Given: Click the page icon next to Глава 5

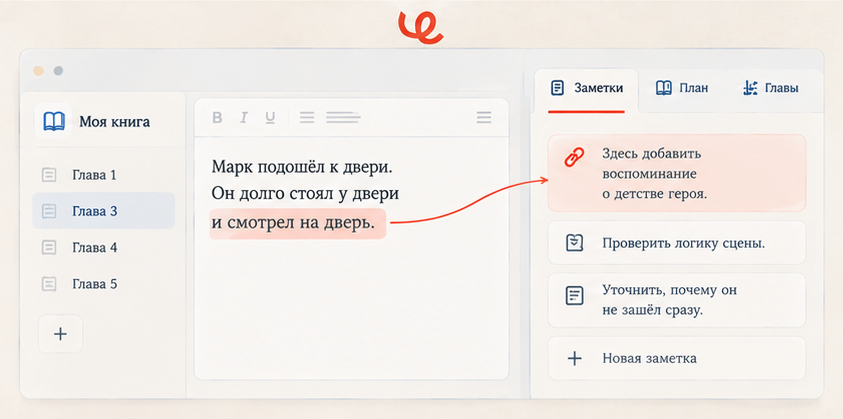Looking at the screenshot, I should 49,283.
